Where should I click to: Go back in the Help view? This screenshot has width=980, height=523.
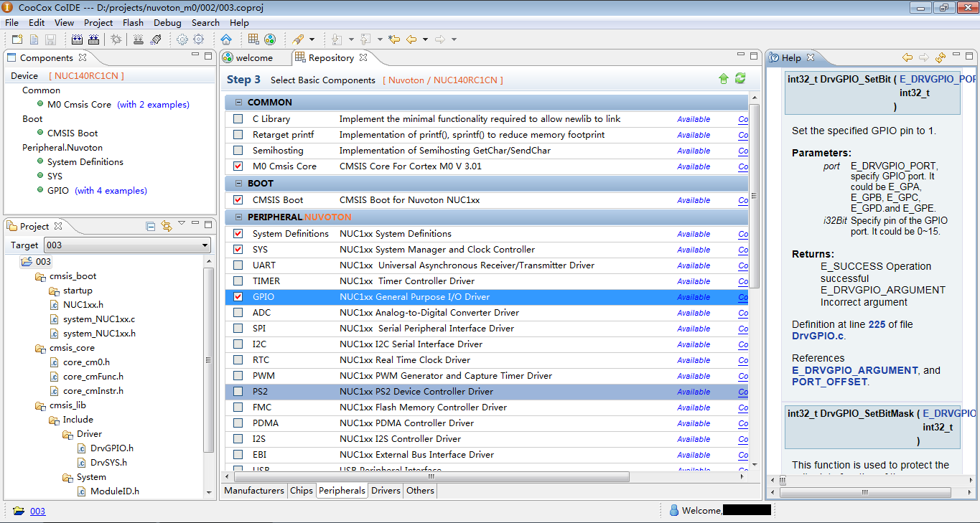click(907, 57)
